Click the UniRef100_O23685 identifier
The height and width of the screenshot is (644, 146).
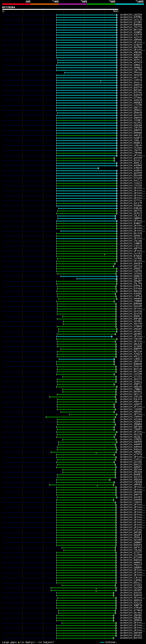pos(131,347)
